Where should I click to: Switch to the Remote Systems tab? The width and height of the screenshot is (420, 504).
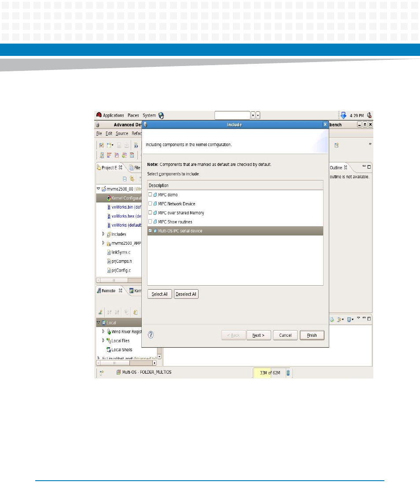click(110, 291)
